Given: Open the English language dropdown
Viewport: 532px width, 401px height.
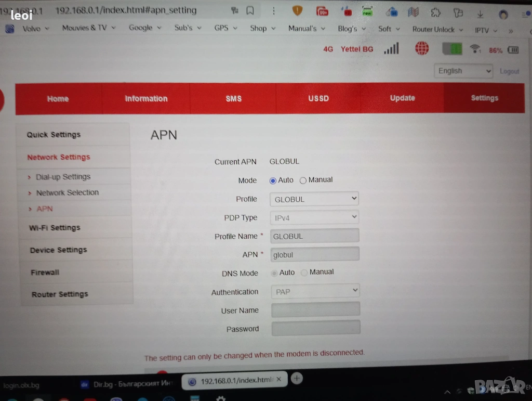Looking at the screenshot, I should click(x=463, y=71).
